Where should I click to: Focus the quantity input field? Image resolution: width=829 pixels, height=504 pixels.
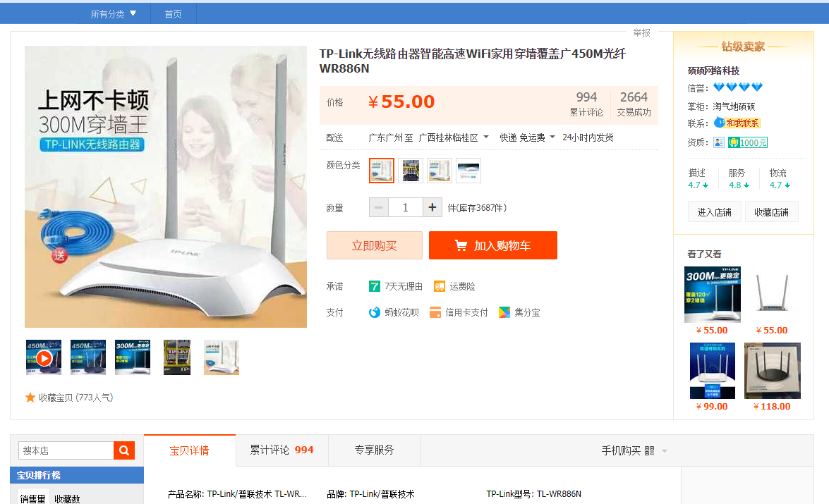pos(406,208)
